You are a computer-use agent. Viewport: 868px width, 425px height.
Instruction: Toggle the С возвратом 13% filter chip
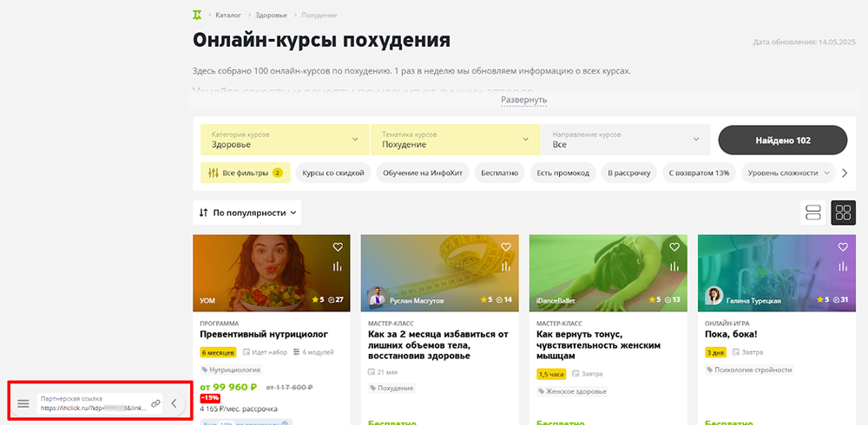click(x=699, y=173)
